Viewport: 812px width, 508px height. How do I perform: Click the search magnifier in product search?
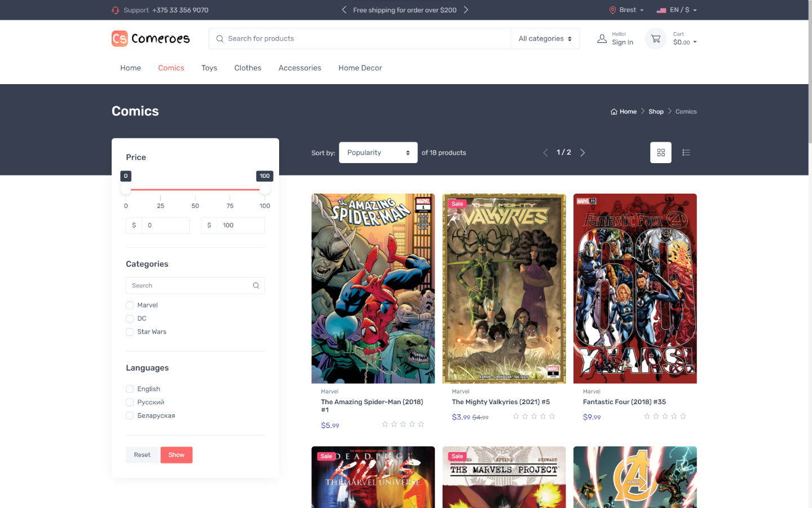pos(220,38)
